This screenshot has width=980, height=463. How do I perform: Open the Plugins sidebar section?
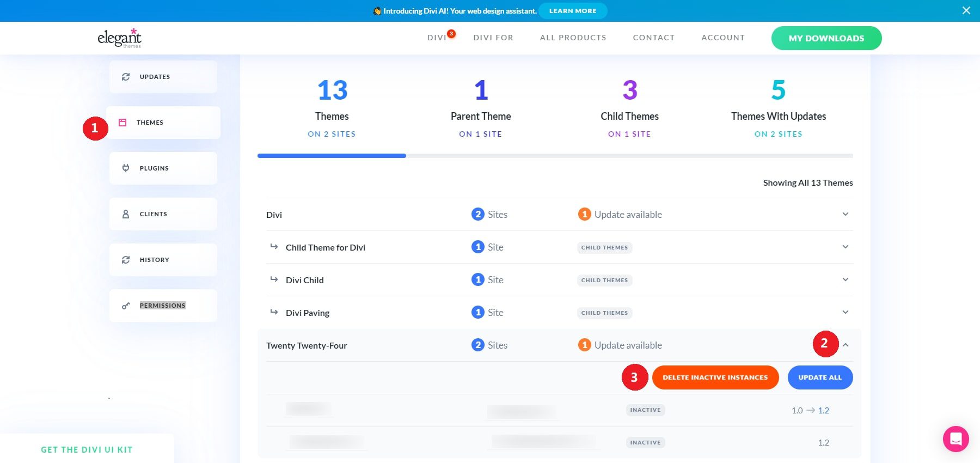(x=163, y=168)
